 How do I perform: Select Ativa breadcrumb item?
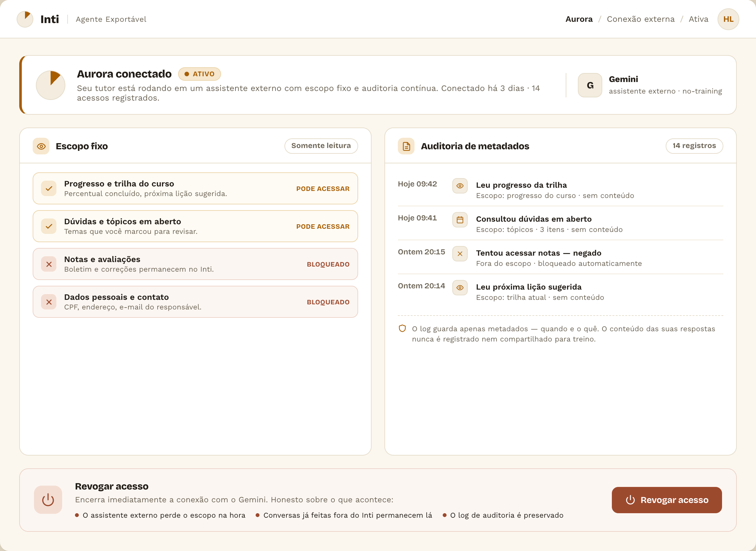[x=698, y=19]
